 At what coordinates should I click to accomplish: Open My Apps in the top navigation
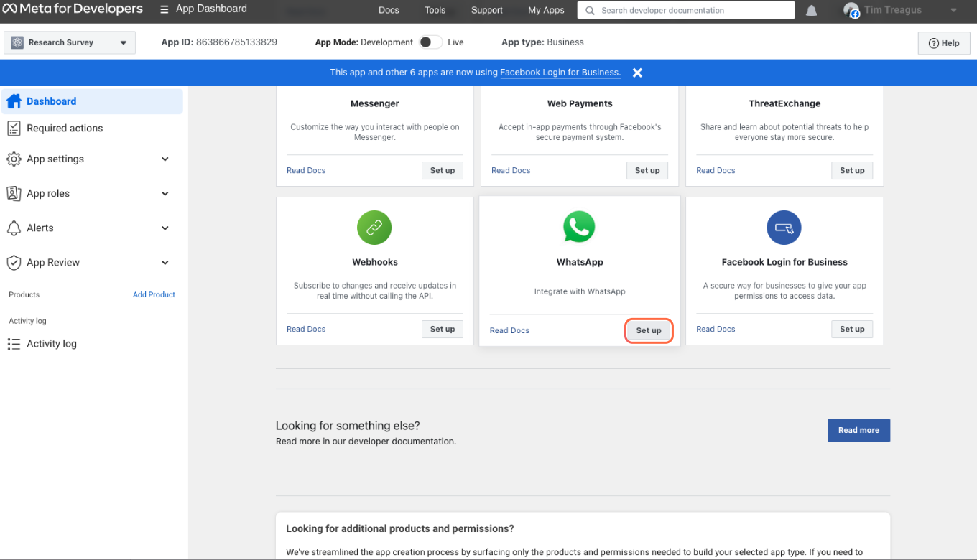coord(546,10)
